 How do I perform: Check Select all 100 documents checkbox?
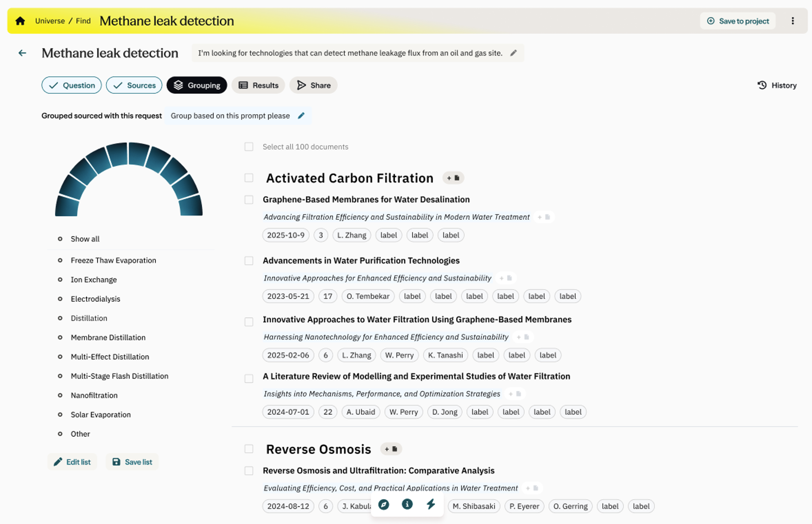249,147
